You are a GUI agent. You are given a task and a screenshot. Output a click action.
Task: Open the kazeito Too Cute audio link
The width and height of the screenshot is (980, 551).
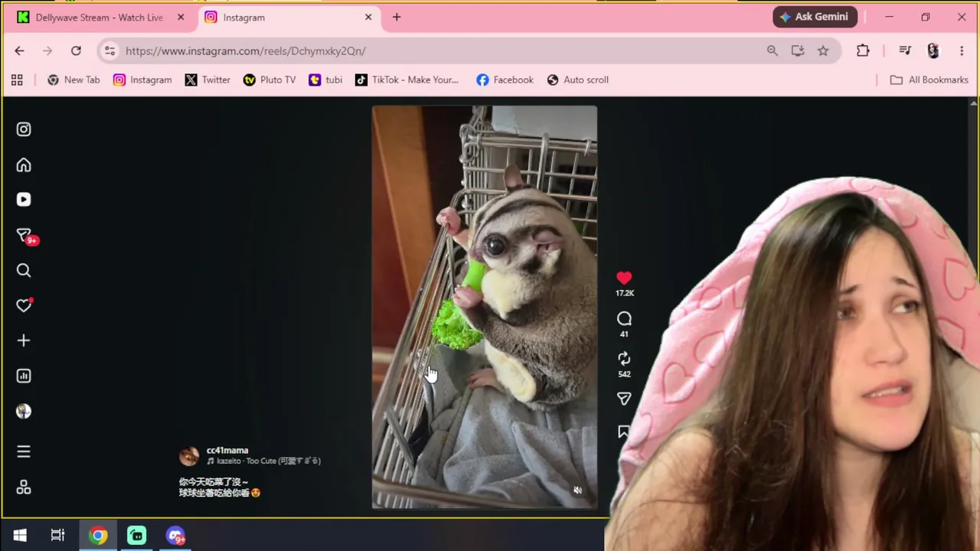pyautogui.click(x=264, y=461)
